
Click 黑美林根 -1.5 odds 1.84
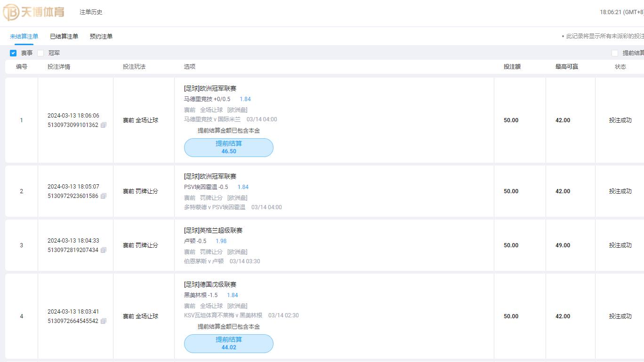pyautogui.click(x=233, y=295)
